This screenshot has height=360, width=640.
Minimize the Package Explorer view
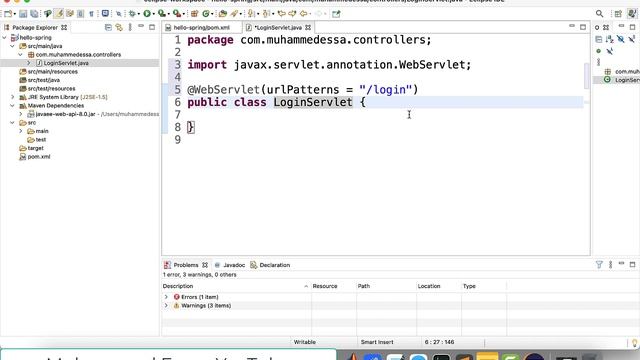141,27
